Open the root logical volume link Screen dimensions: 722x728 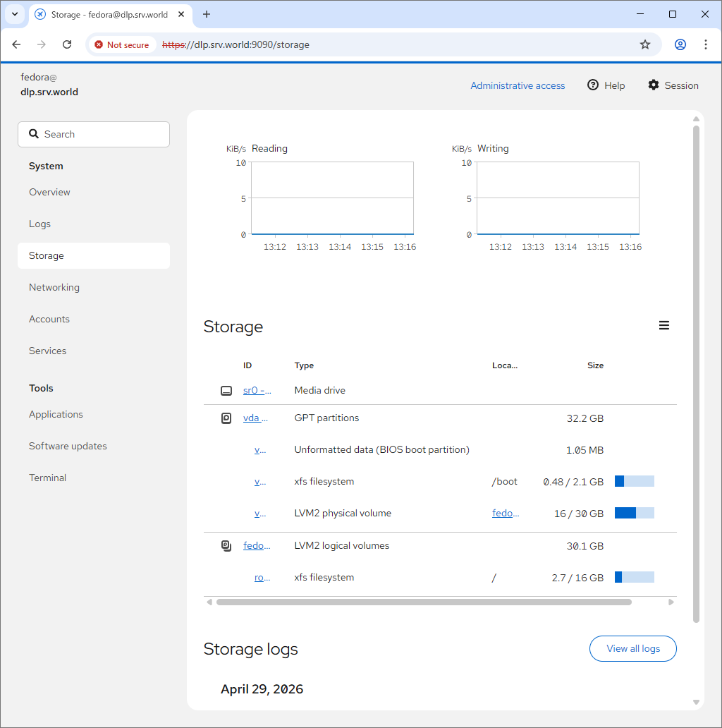point(262,578)
